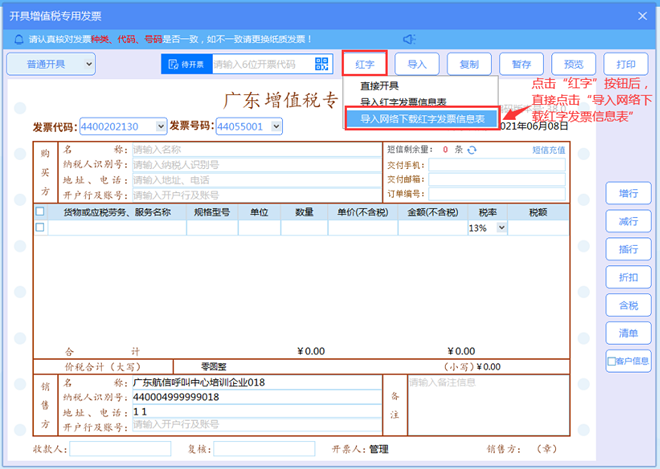Click the 红字 button
The height and width of the screenshot is (469, 660).
(365, 64)
